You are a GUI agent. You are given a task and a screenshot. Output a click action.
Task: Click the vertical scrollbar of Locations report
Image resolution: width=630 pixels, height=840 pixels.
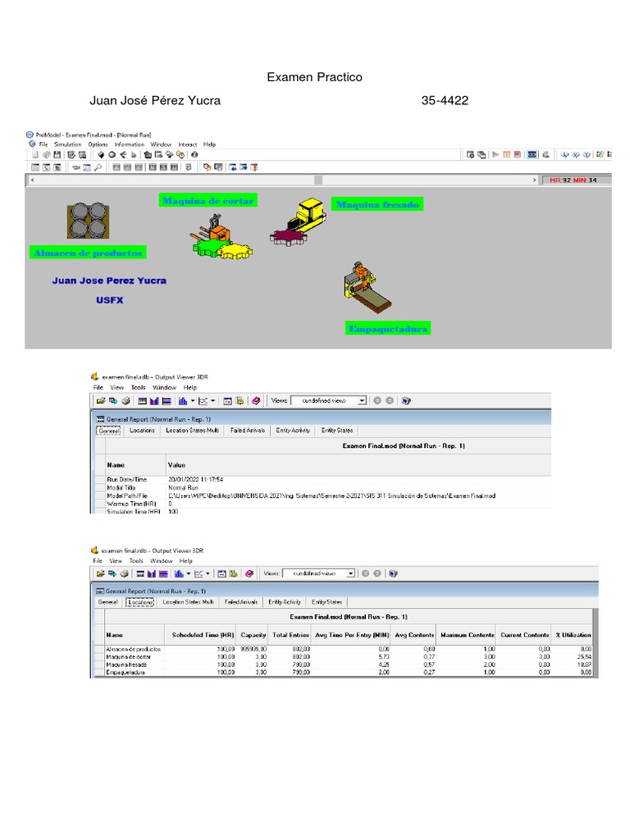click(596, 643)
